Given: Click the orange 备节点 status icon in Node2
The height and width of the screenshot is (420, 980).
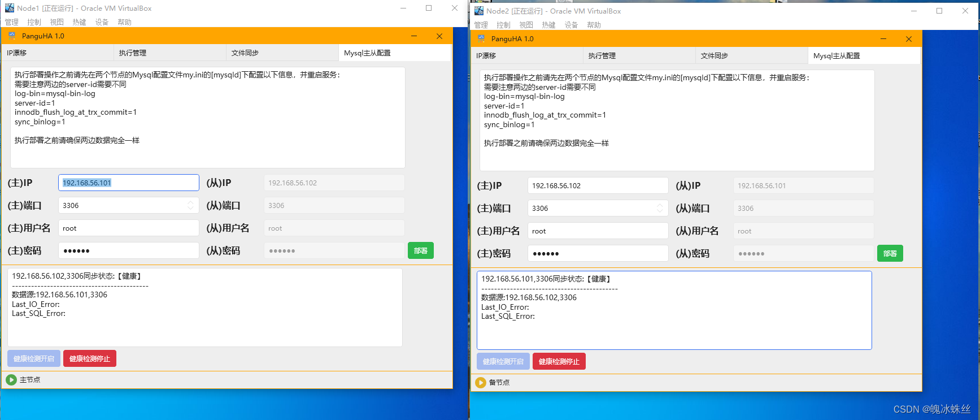Looking at the screenshot, I should 481,383.
